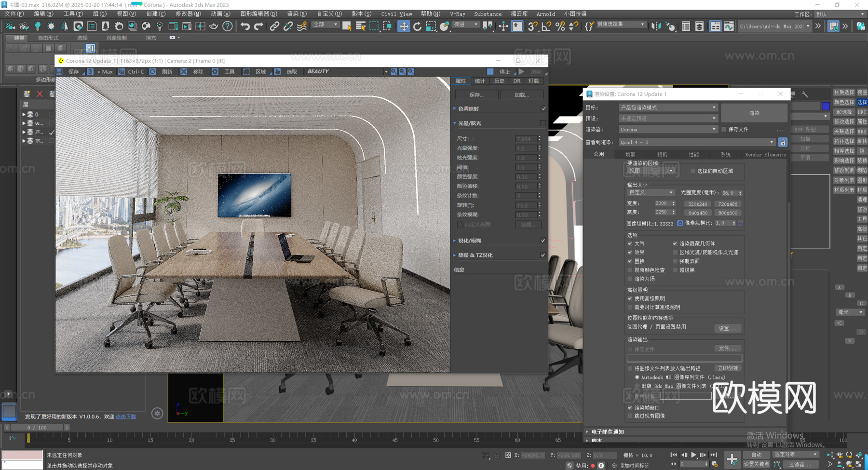Click the region tool icon in frame buffer
This screenshot has width=868, height=470.
click(246, 71)
